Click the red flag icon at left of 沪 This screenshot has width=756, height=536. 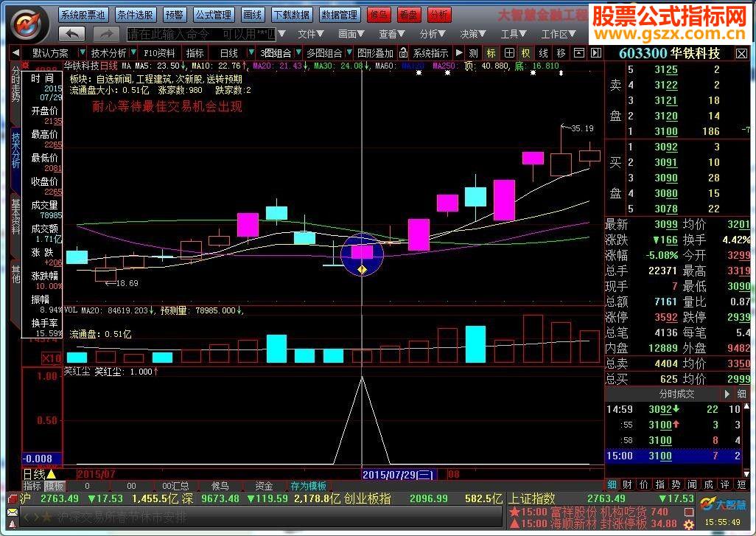click(x=12, y=498)
